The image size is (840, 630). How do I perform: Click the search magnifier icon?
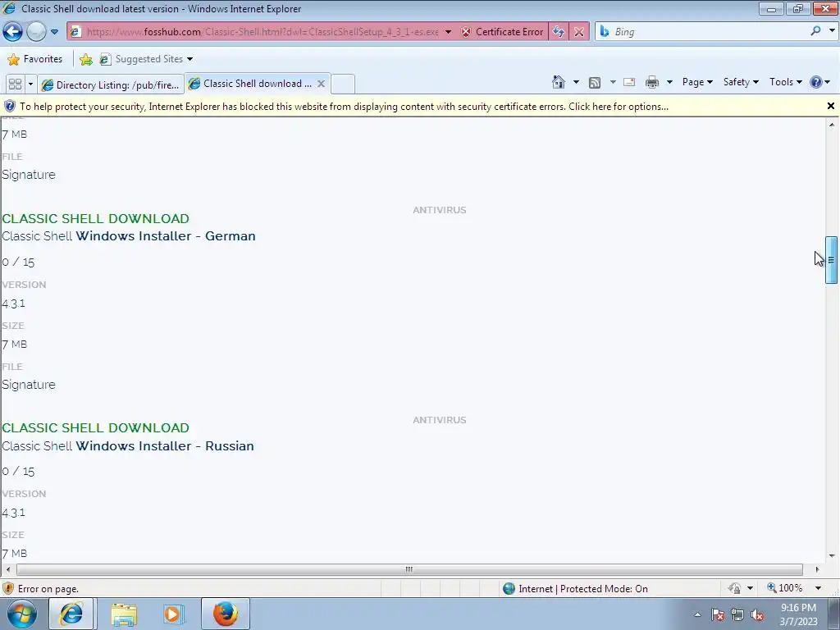[x=815, y=31]
